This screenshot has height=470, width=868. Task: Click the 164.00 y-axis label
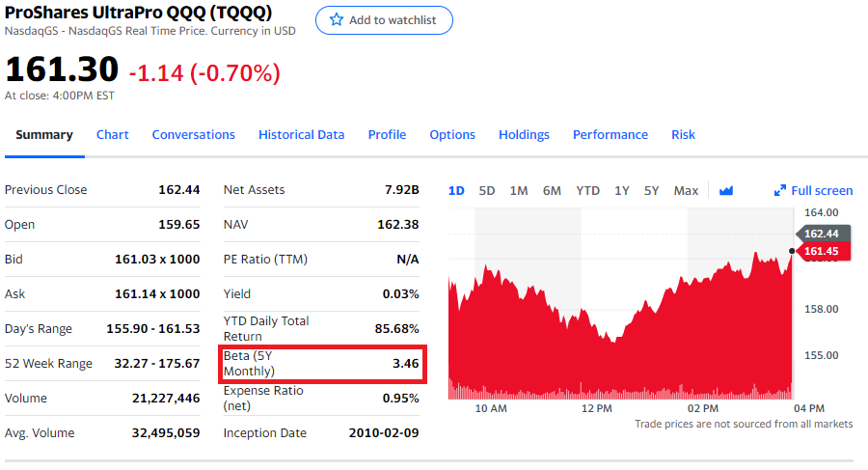pos(822,212)
